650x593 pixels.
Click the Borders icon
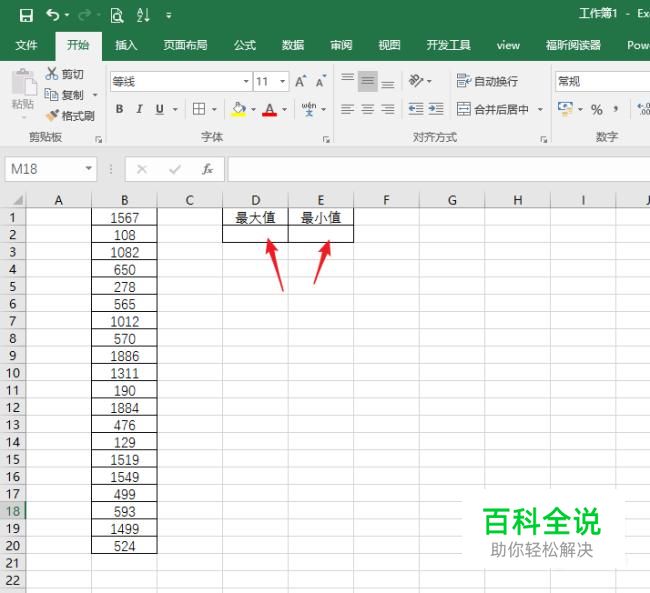tap(199, 109)
